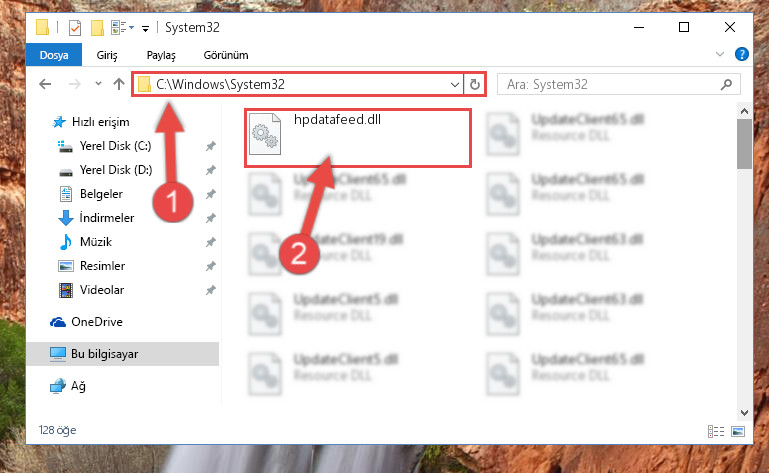Toggle the pin next to Müzik
Image resolution: width=769 pixels, height=473 pixels.
(210, 242)
